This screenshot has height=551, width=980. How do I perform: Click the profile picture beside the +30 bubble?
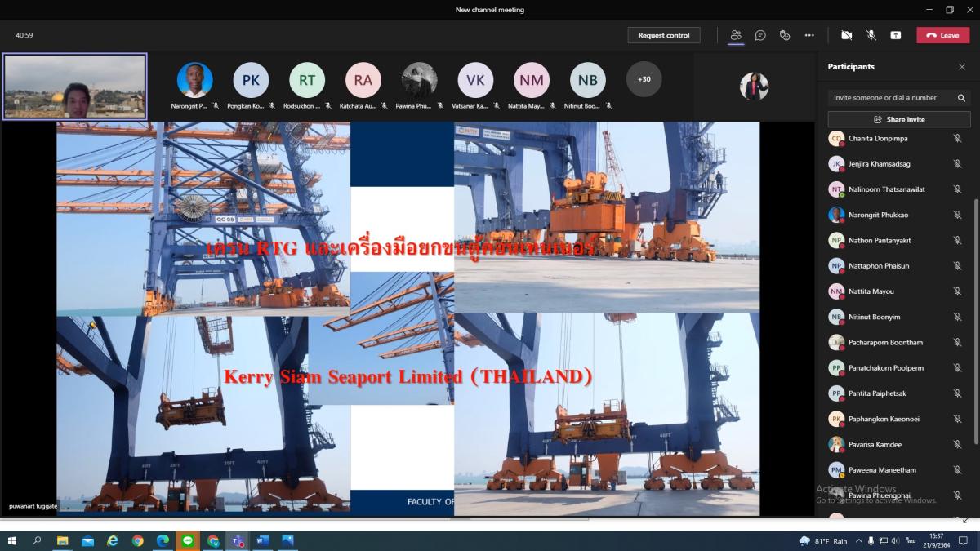[x=755, y=87]
